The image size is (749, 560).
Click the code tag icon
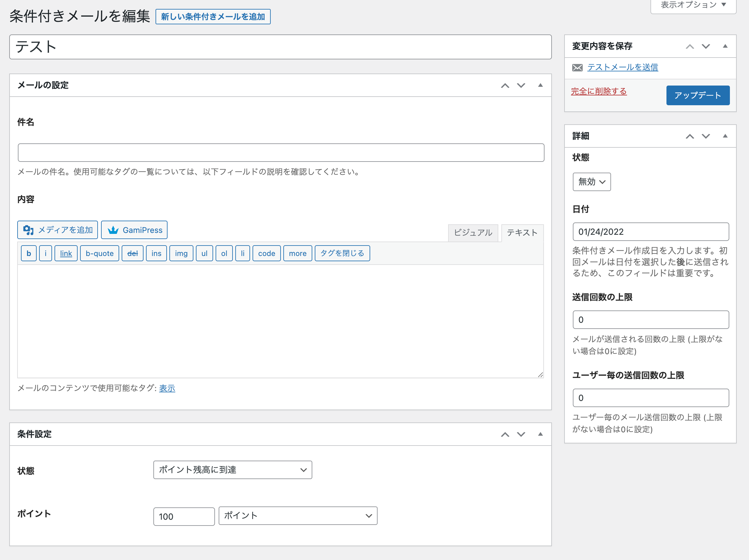[266, 253]
